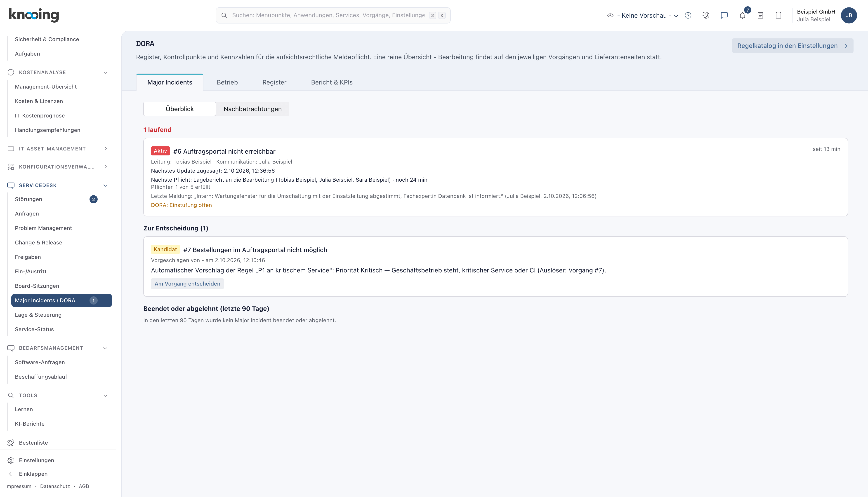Open the Keine Vorschau preview dropdown
Image resolution: width=868 pixels, height=497 pixels.
click(643, 15)
